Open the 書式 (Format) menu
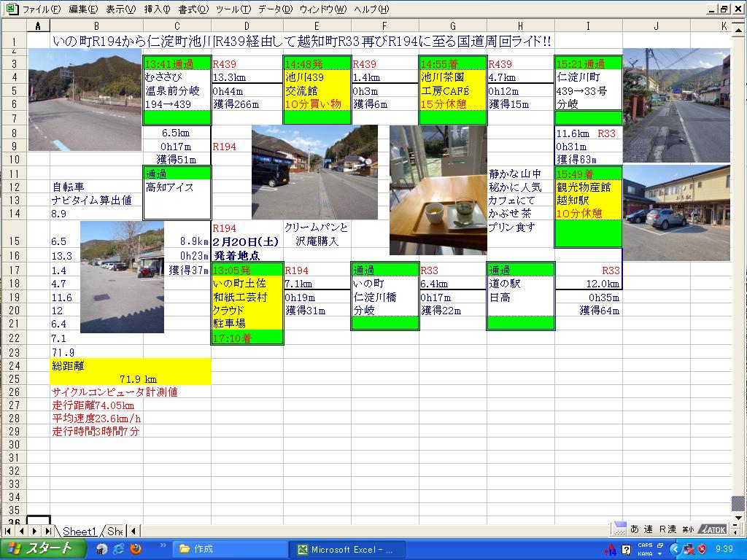The height and width of the screenshot is (560, 747). coord(193,9)
